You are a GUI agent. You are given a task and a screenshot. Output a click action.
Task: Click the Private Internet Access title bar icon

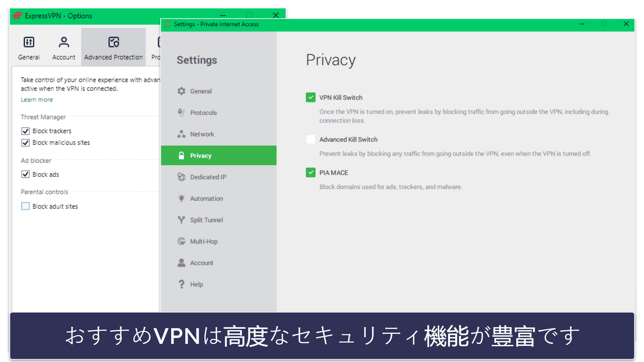[x=167, y=24]
